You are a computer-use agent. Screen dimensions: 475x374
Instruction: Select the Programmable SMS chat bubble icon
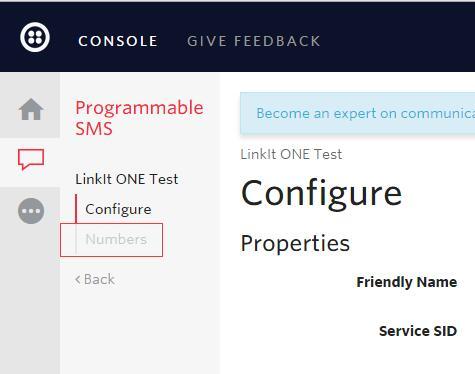tap(31, 159)
